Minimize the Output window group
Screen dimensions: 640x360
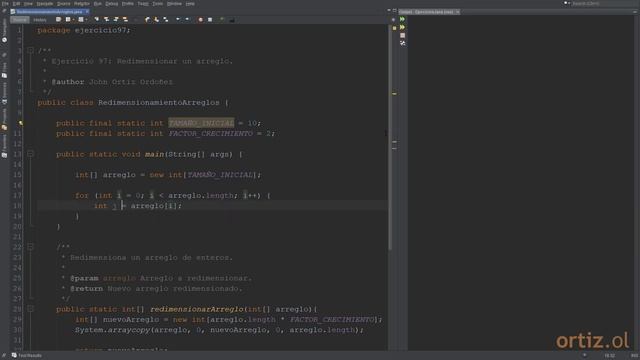(x=635, y=12)
